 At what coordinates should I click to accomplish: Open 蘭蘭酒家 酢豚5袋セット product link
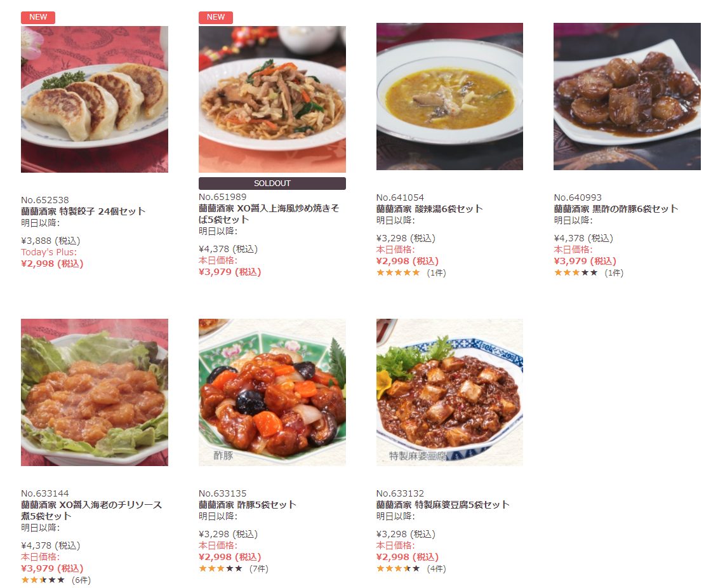(248, 505)
